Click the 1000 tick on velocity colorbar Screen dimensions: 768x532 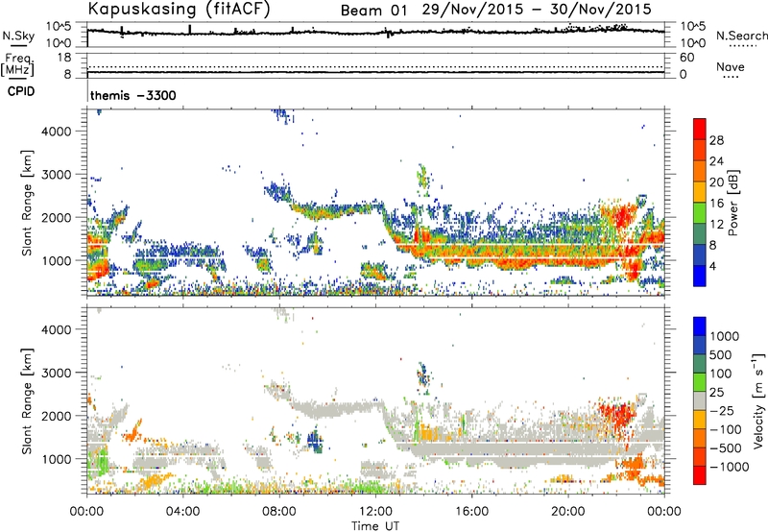point(724,336)
